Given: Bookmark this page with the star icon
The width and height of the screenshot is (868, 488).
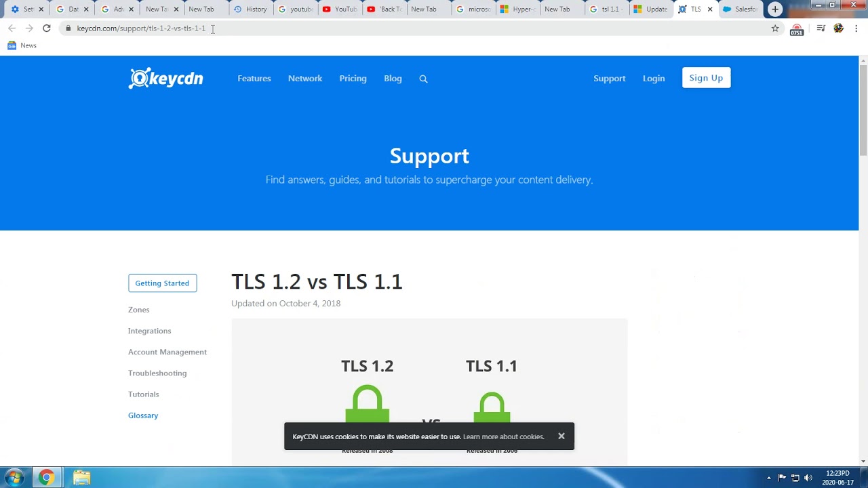Looking at the screenshot, I should [x=775, y=28].
